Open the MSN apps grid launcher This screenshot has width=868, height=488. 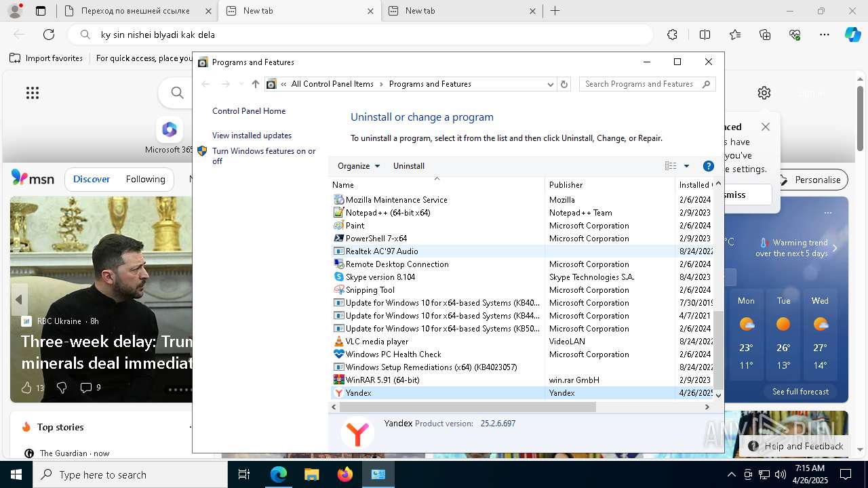33,93
